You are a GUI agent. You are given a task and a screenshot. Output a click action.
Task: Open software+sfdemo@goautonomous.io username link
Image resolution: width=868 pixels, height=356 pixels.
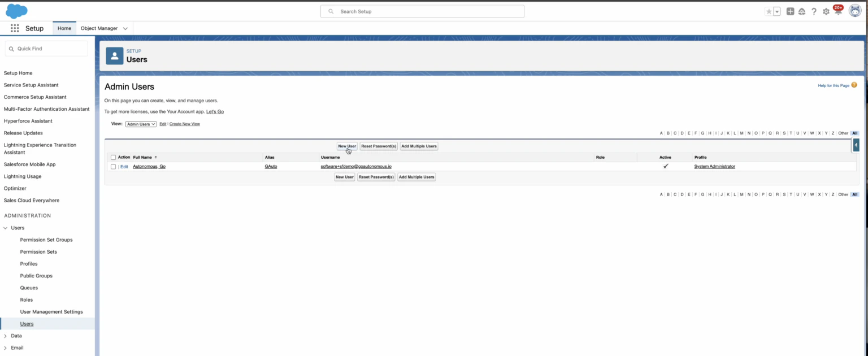[356, 167]
